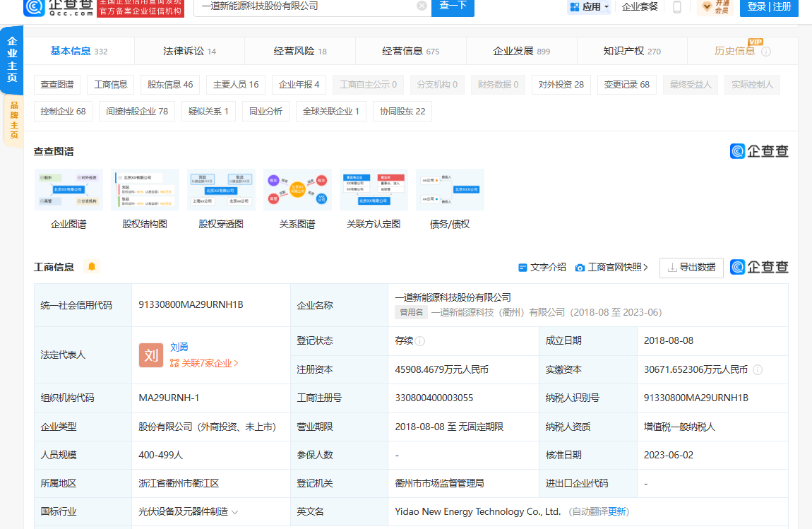Image resolution: width=812 pixels, height=529 pixels.
Task: Open the 股权穿透图 diagram
Action: (x=221, y=190)
